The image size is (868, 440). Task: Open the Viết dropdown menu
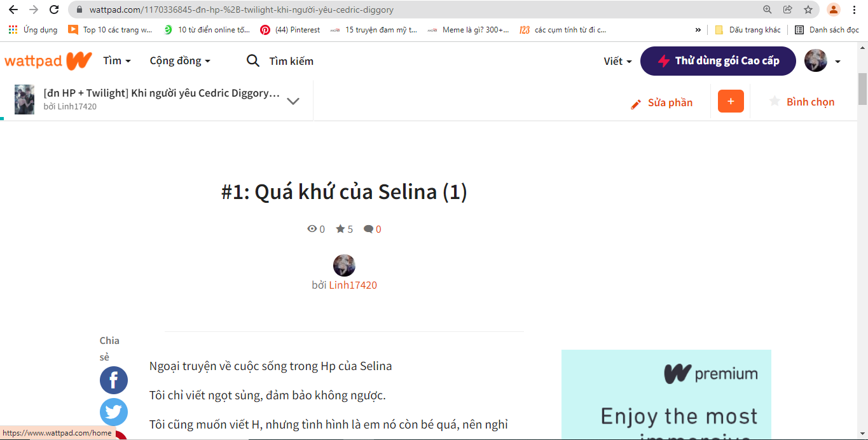point(617,61)
